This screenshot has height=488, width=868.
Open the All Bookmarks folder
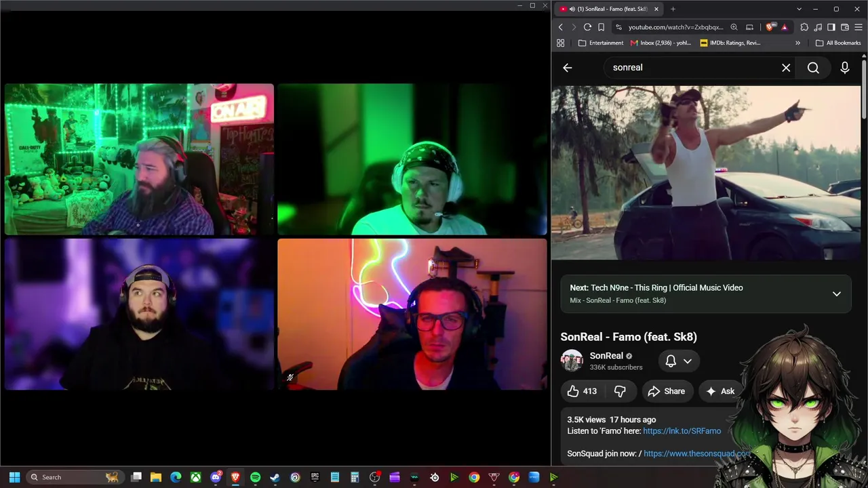838,43
